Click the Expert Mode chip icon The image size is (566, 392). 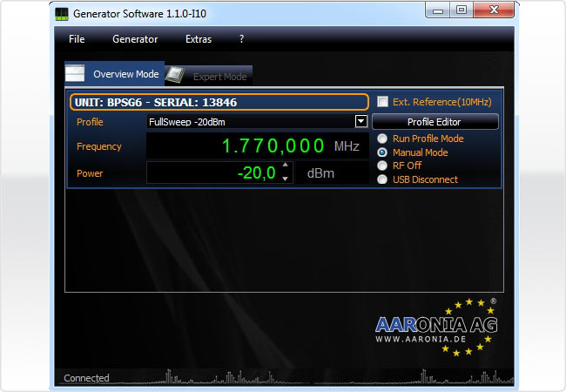tap(175, 76)
